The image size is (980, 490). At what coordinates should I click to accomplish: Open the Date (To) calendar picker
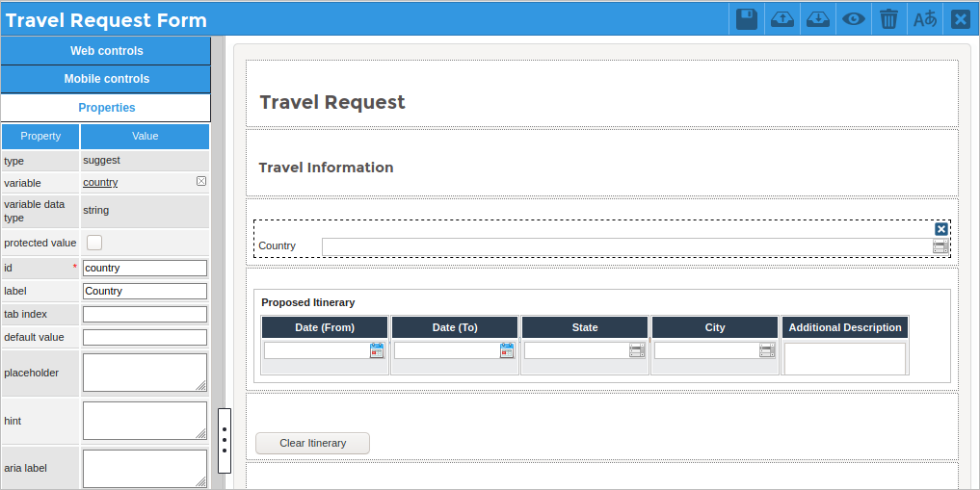coord(507,350)
